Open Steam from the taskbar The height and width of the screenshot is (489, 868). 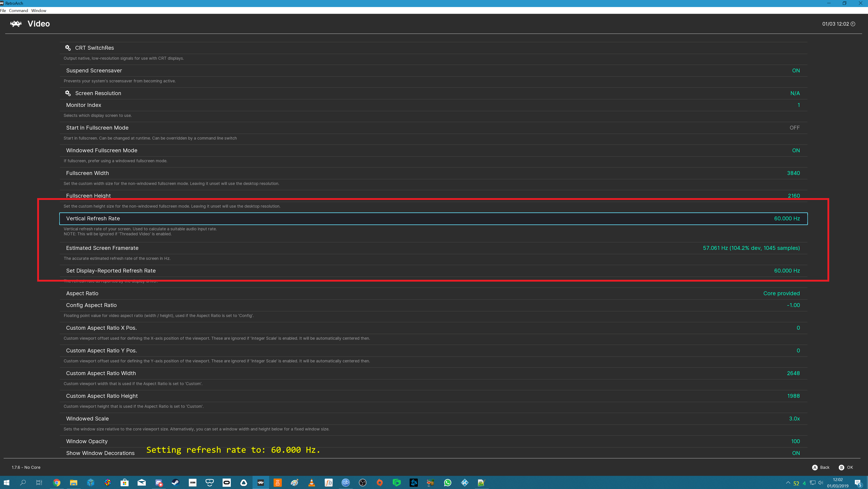[175, 483]
